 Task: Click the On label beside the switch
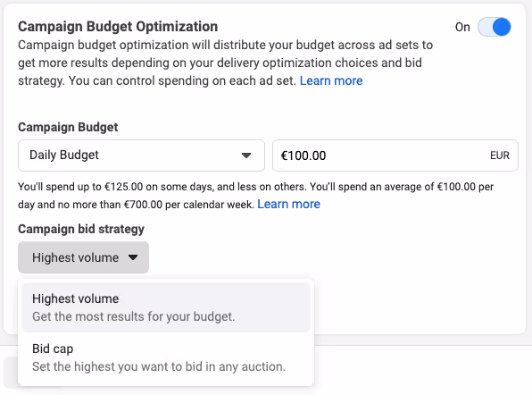point(462,27)
